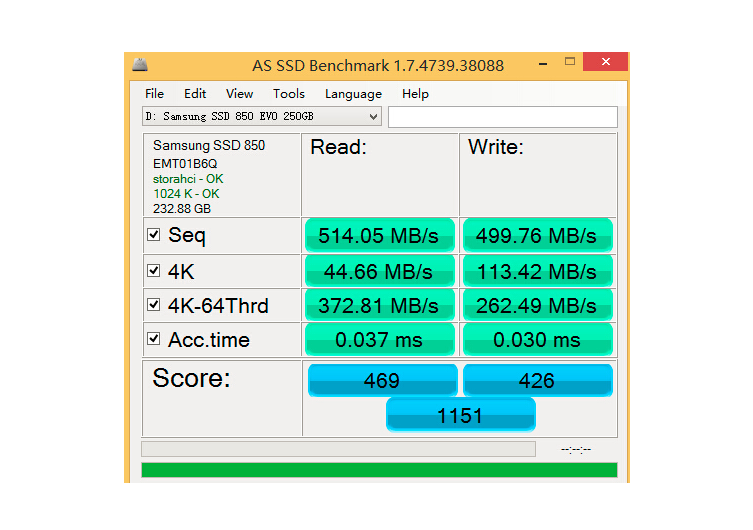Image resolution: width=753 pixels, height=530 pixels.
Task: Expand the Samsung SSD 850 EVO drive dropdown
Action: tap(373, 117)
